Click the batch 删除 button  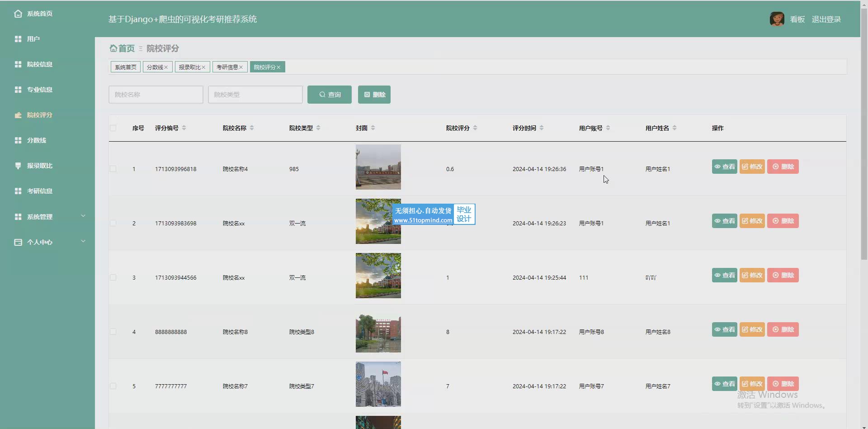point(374,95)
